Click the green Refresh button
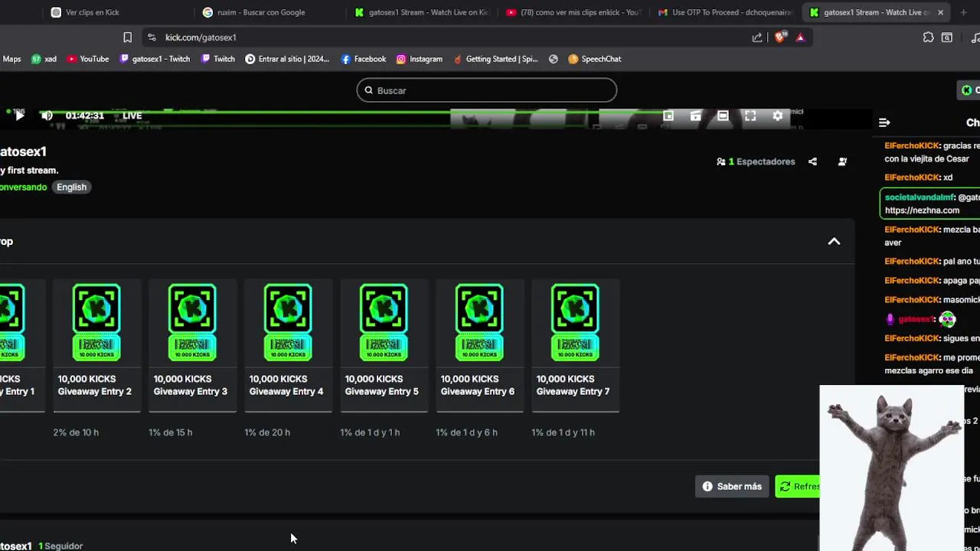The image size is (980, 551). pos(798,487)
